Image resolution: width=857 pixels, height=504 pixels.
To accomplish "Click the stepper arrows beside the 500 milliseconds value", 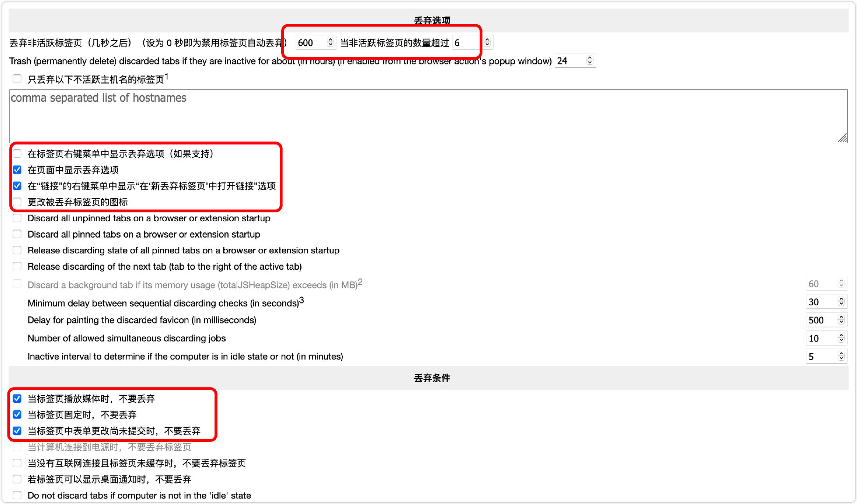I will (841, 320).
